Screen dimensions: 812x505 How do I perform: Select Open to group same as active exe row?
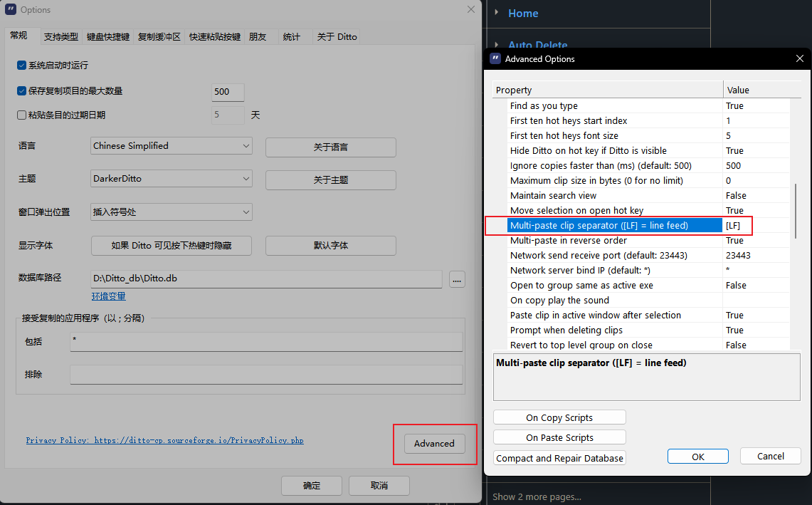click(648, 286)
